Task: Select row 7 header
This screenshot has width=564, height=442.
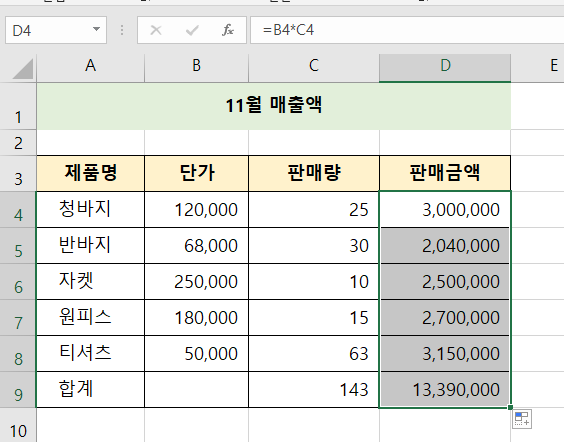Action: [x=18, y=317]
